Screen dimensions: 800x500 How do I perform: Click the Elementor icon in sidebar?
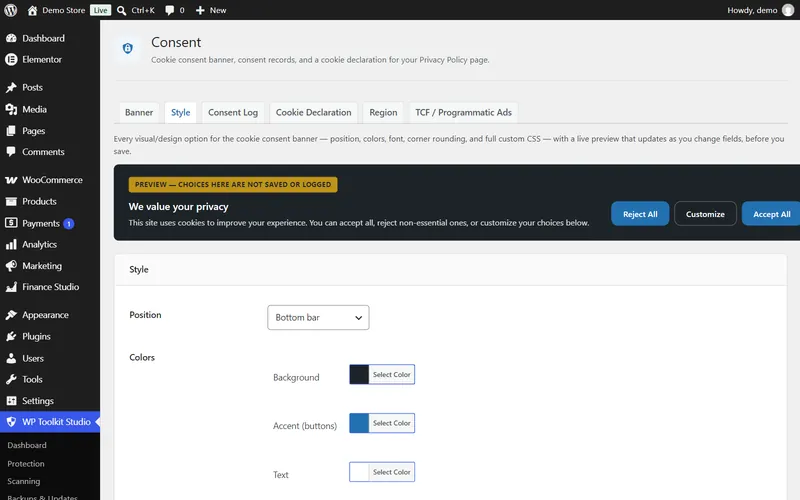11,59
